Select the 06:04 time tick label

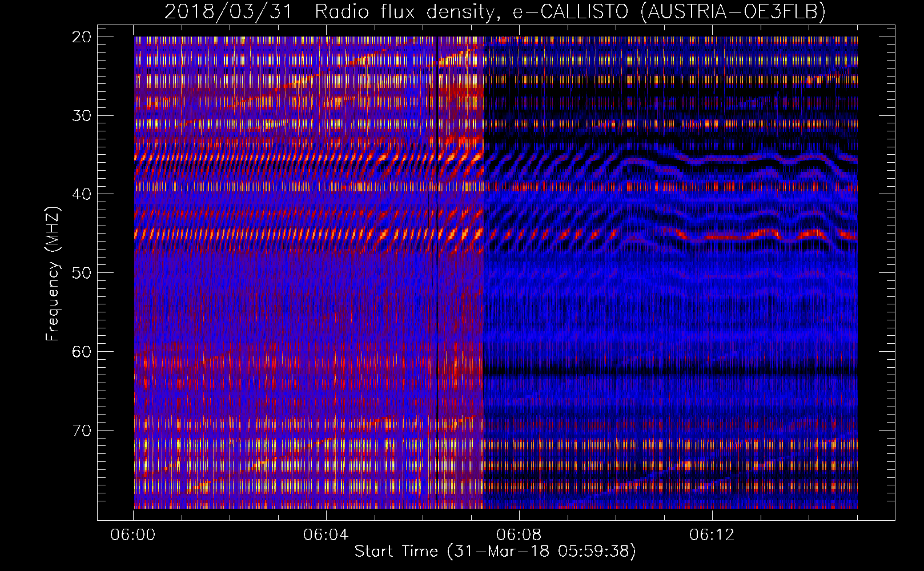[x=326, y=535]
